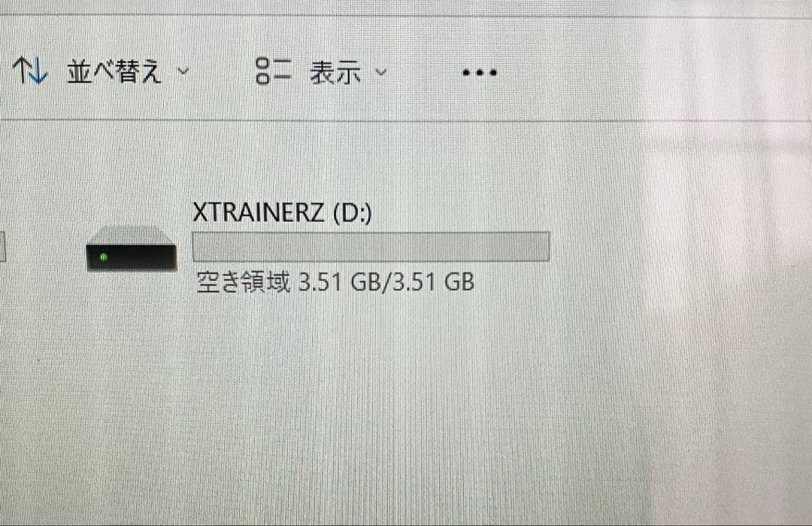
Task: Click the 3.51 GB total capacity value
Action: click(434, 283)
